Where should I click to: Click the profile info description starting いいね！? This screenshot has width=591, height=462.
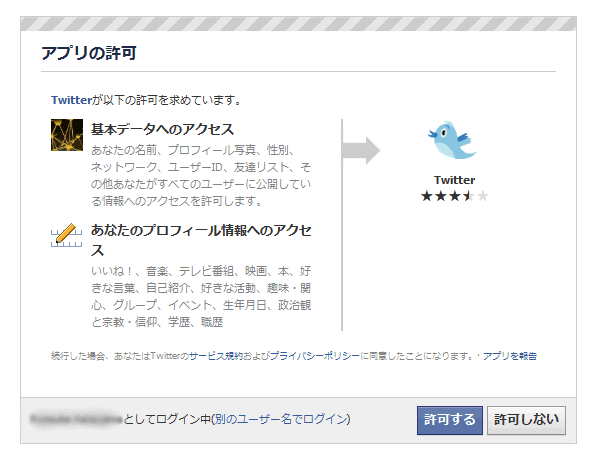pos(201,297)
